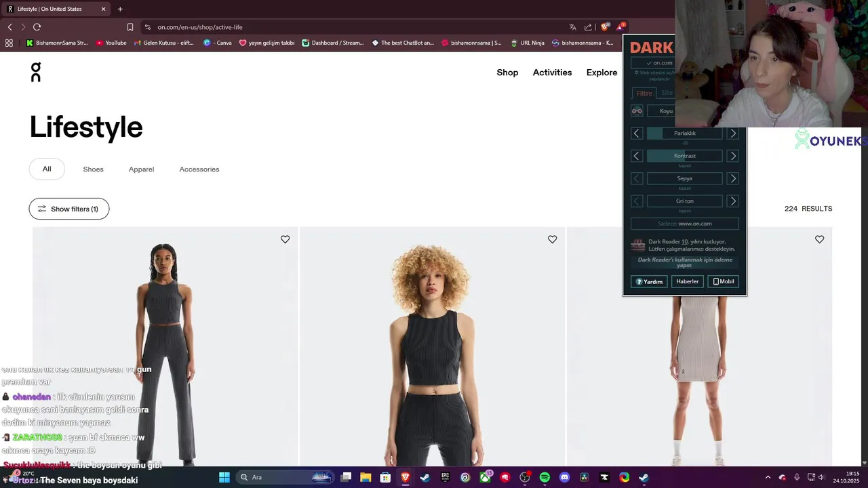The width and height of the screenshot is (868, 488).
Task: Open Brave Shields lion icon
Action: coord(605,27)
